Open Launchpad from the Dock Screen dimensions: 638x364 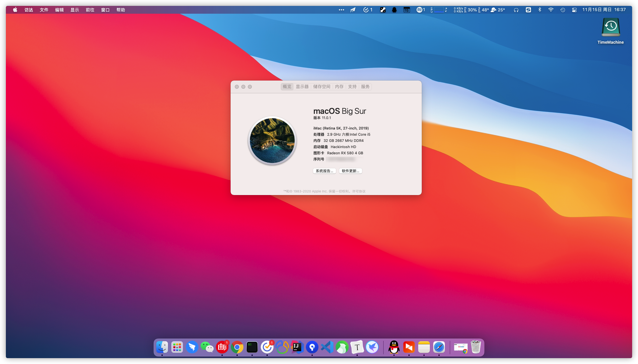click(177, 347)
